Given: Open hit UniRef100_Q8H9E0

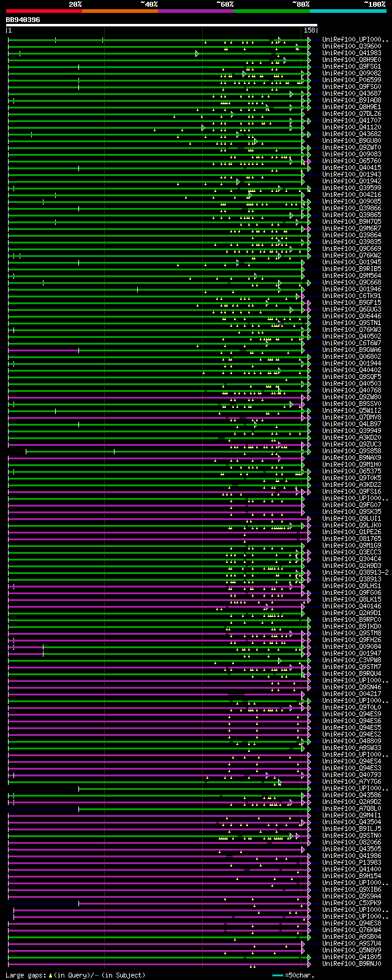Looking at the screenshot, I should 352,60.
